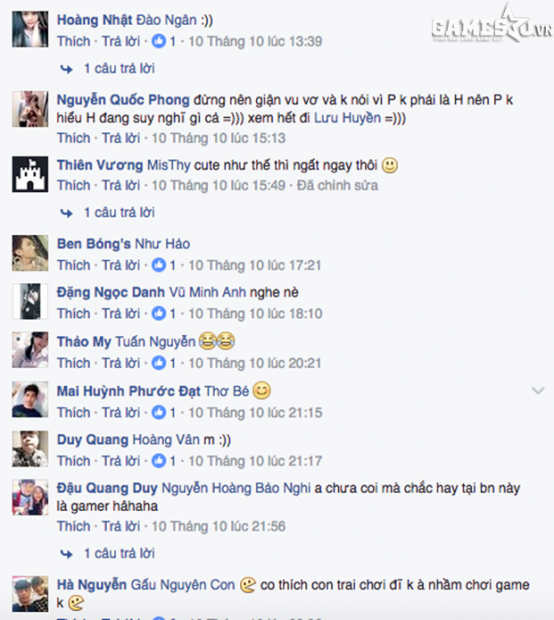The width and height of the screenshot is (554, 620).
Task: Click Thích on Nguyễn Quốc Phong's comment
Action: point(74,138)
